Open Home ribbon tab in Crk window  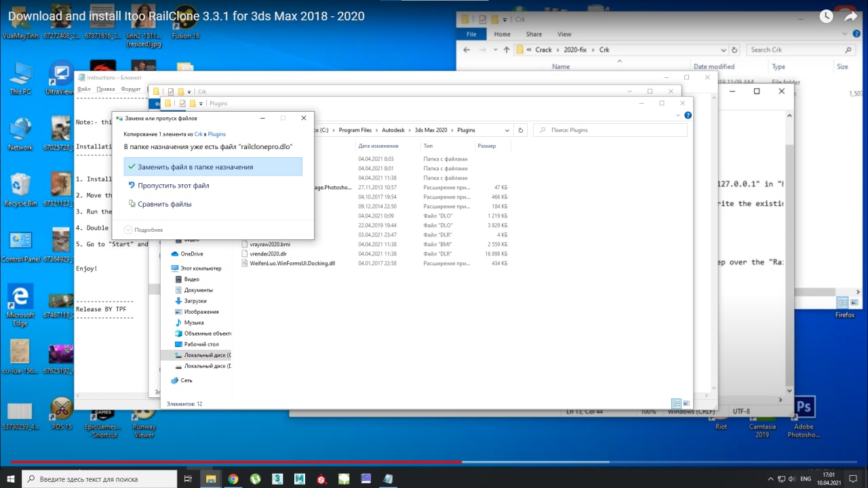click(502, 34)
